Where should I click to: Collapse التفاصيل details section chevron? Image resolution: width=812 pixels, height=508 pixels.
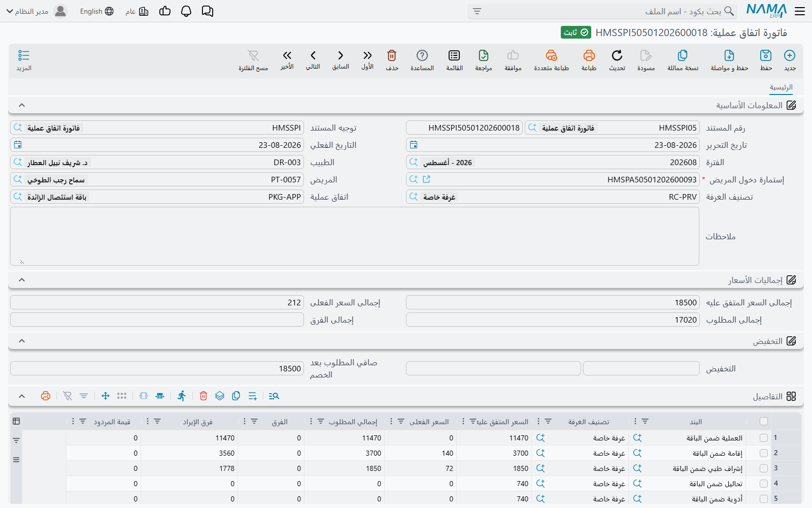22,396
